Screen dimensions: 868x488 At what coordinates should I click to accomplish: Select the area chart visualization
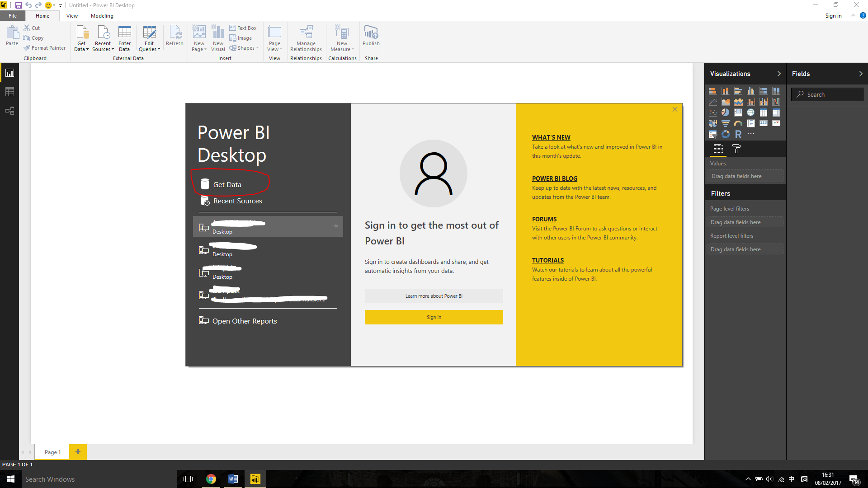725,102
